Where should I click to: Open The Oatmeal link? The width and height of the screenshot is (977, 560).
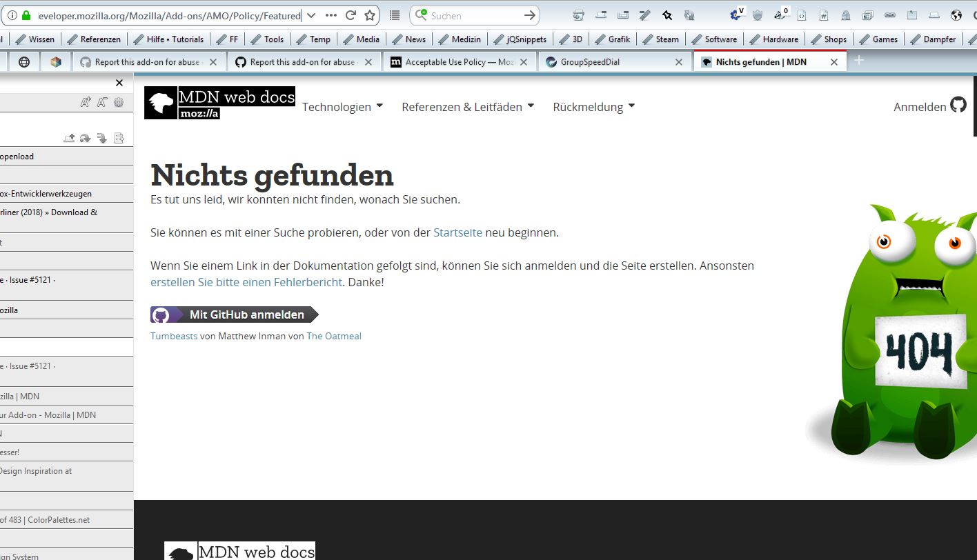point(334,336)
